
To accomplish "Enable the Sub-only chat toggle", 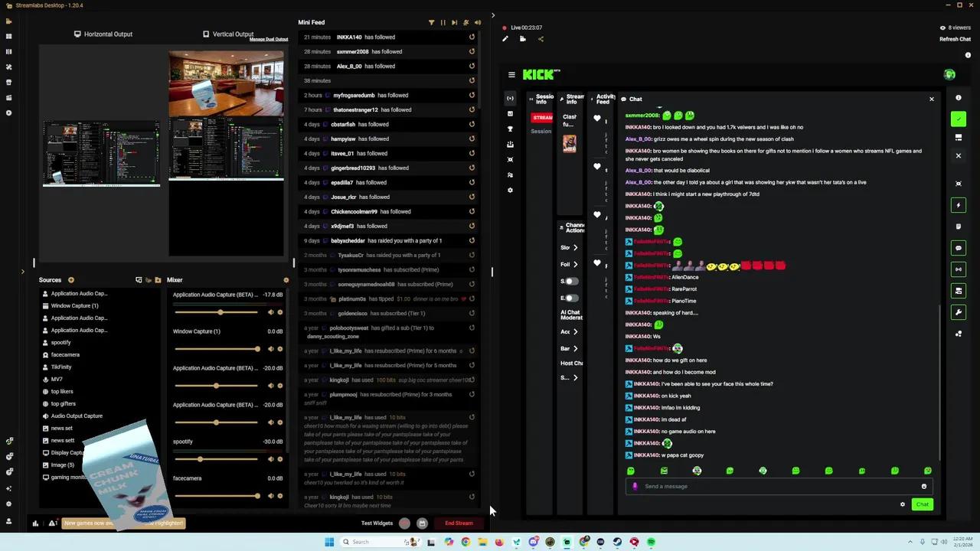I will point(568,281).
